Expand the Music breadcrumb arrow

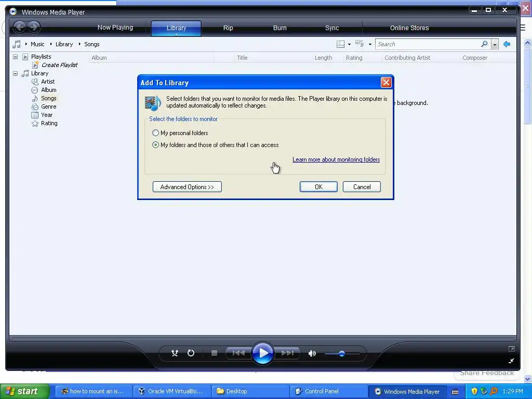click(26, 44)
